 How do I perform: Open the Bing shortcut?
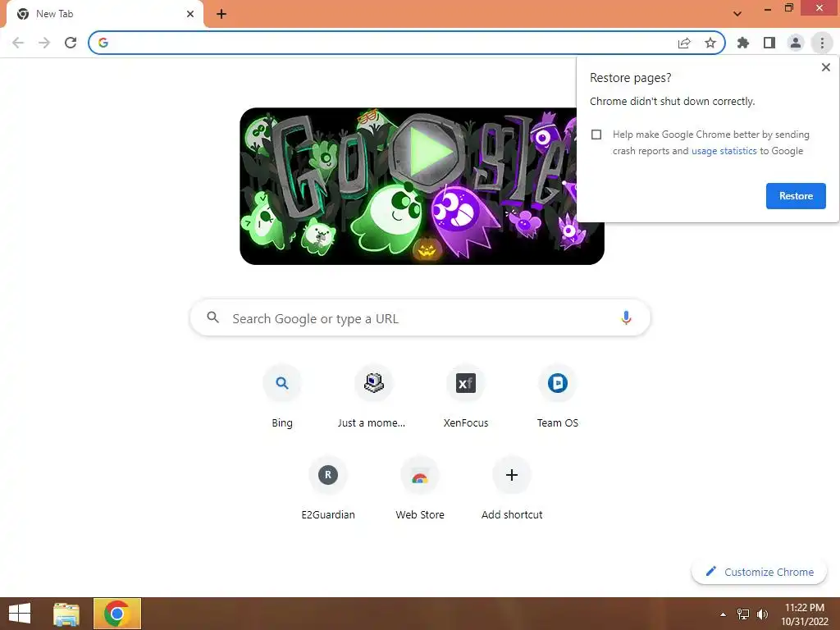click(282, 396)
